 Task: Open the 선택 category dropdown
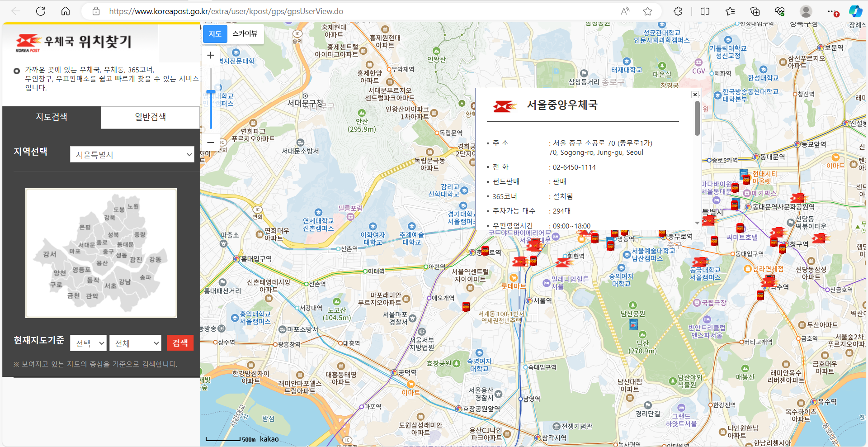(88, 343)
